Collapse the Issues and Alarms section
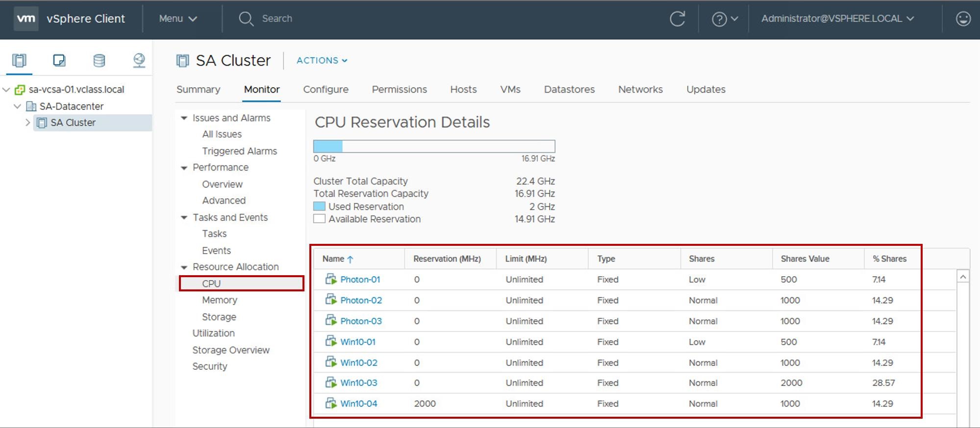Viewport: 980px width, 428px height. (184, 118)
